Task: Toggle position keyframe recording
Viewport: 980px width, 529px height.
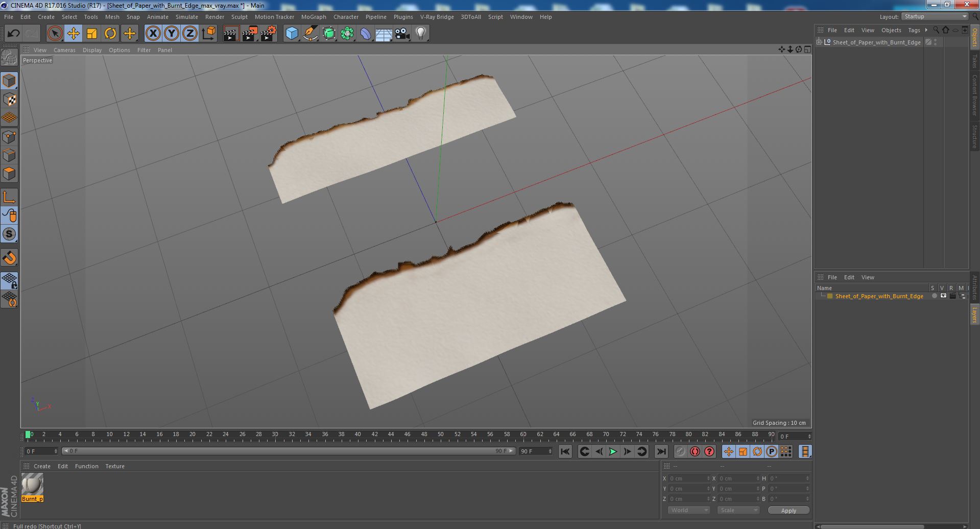Action: (x=729, y=451)
